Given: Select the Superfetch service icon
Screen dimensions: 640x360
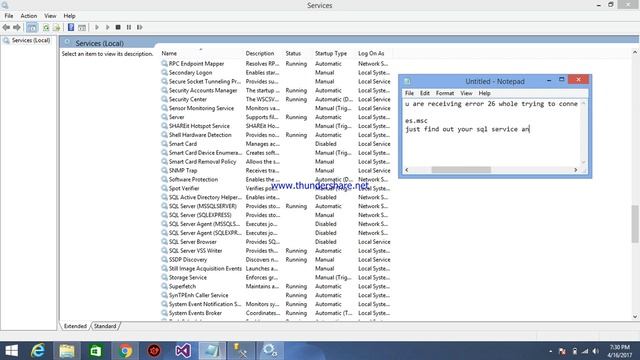Looking at the screenshot, I should pyautogui.click(x=164, y=287).
